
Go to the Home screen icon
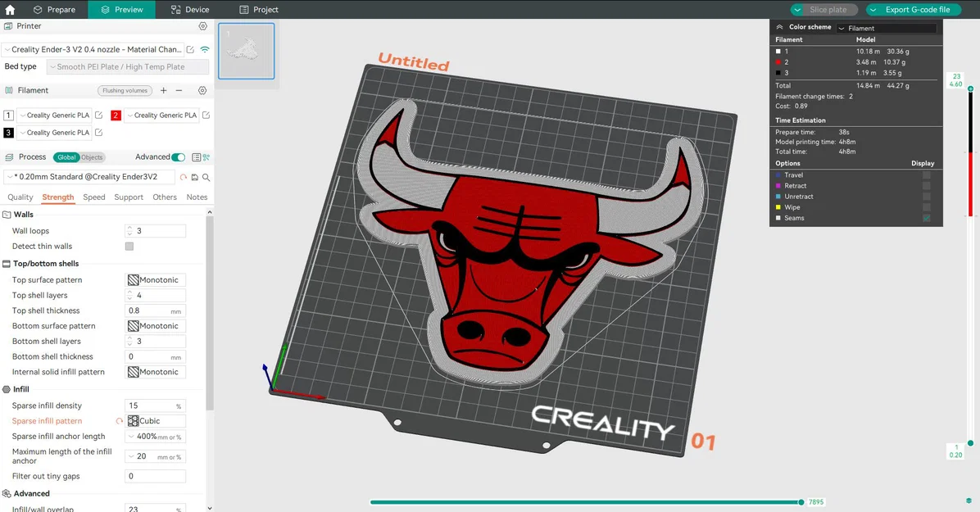tap(10, 9)
